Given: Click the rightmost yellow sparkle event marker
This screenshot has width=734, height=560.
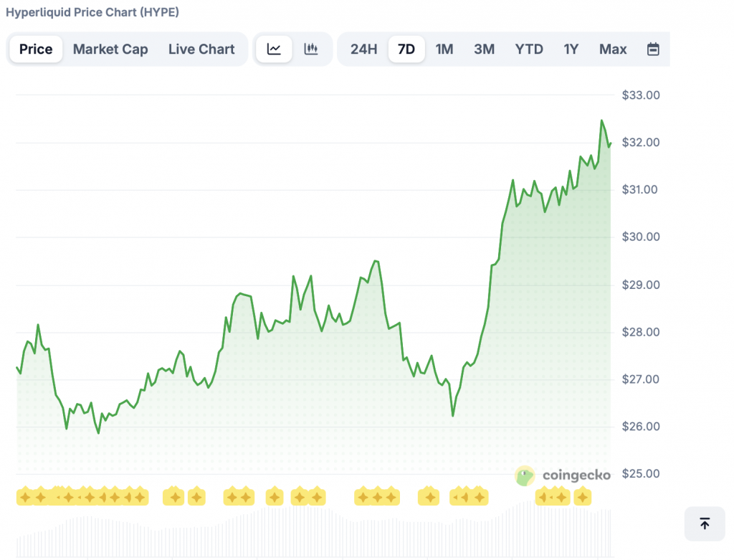Looking at the screenshot, I should pos(582,496).
